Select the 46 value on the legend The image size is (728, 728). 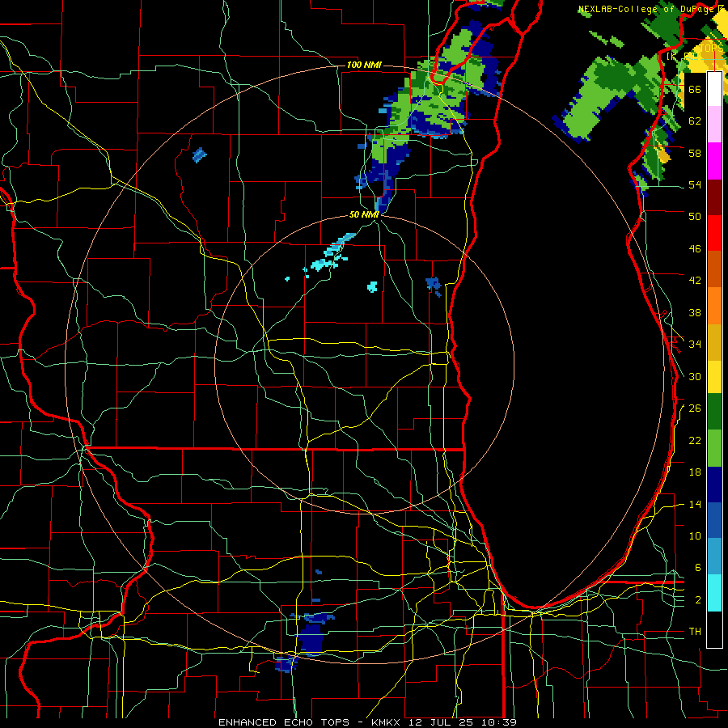[x=695, y=249]
